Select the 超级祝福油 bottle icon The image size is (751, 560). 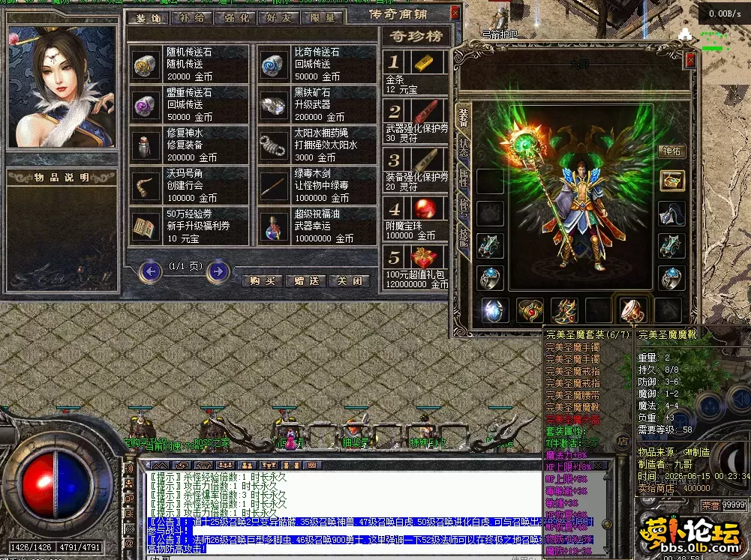click(274, 227)
